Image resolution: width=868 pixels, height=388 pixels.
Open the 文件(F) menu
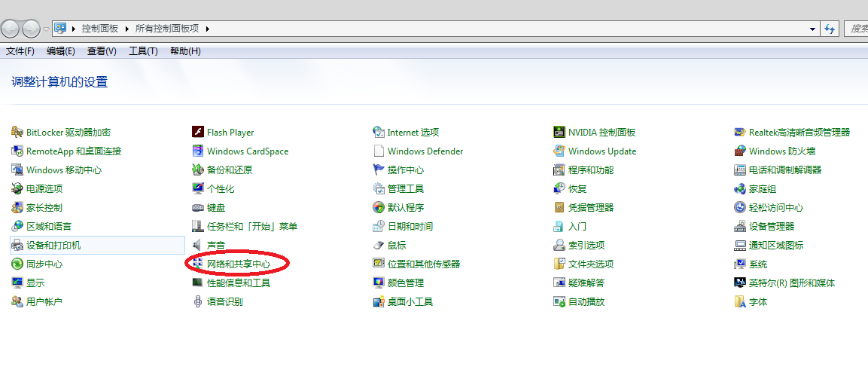tap(20, 51)
